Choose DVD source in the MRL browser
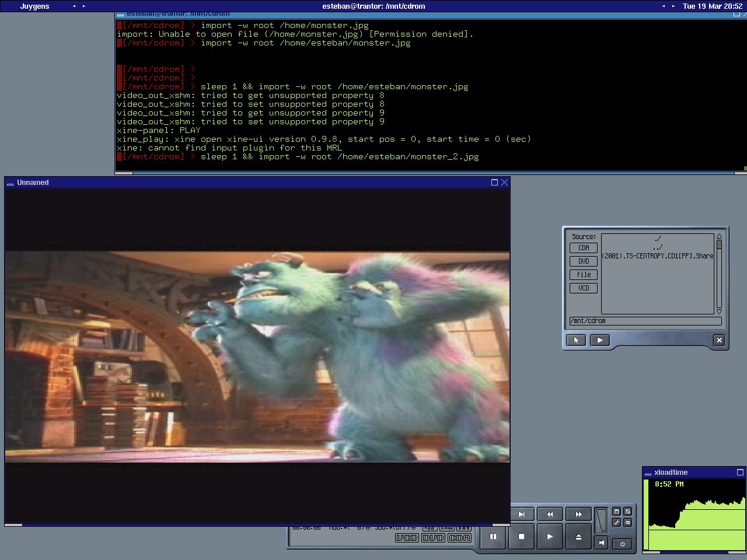 pyautogui.click(x=584, y=261)
